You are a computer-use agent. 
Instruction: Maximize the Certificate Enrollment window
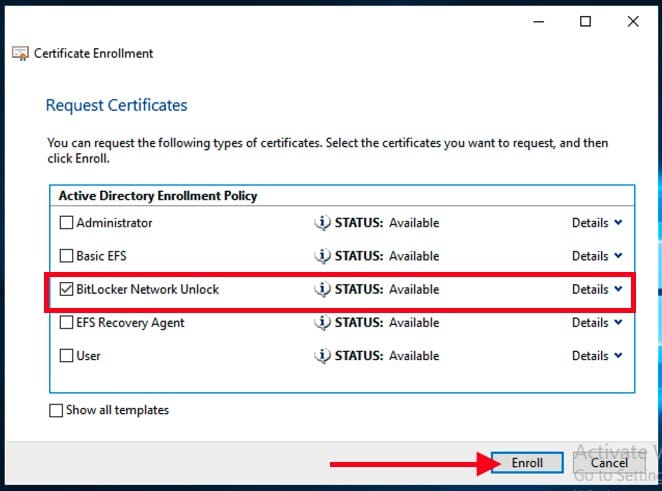tap(586, 21)
